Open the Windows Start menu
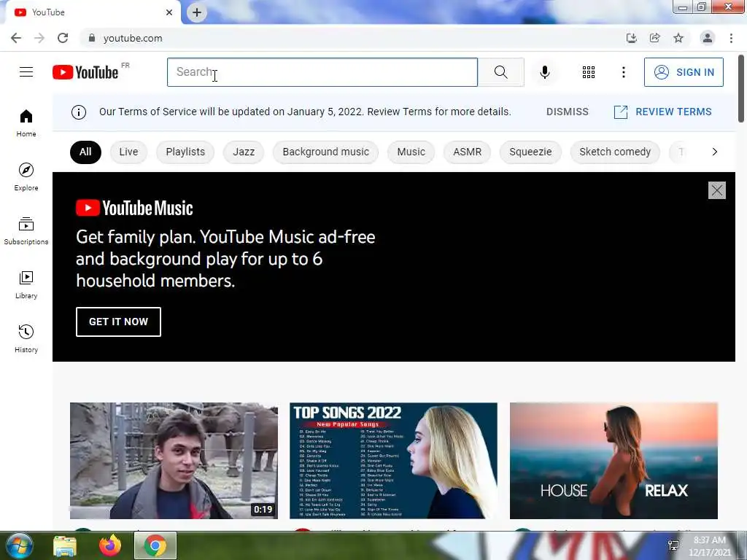Viewport: 747px width, 560px height. tap(18, 545)
